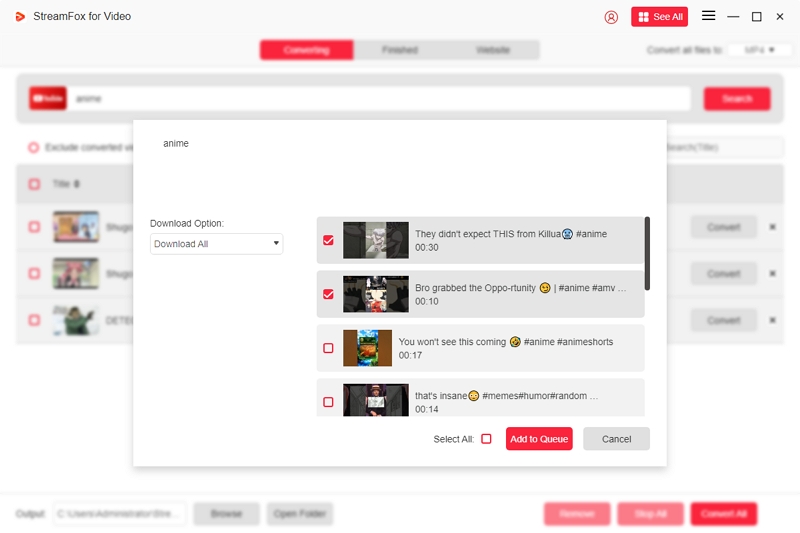
Task: Click the red Search button
Action: pos(737,98)
